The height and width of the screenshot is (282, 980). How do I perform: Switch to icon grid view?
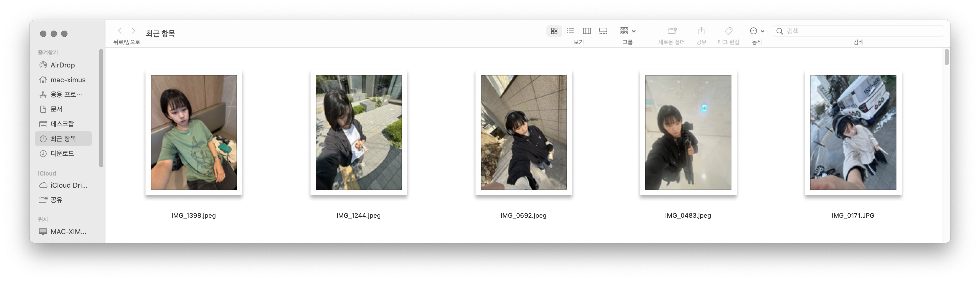(554, 31)
